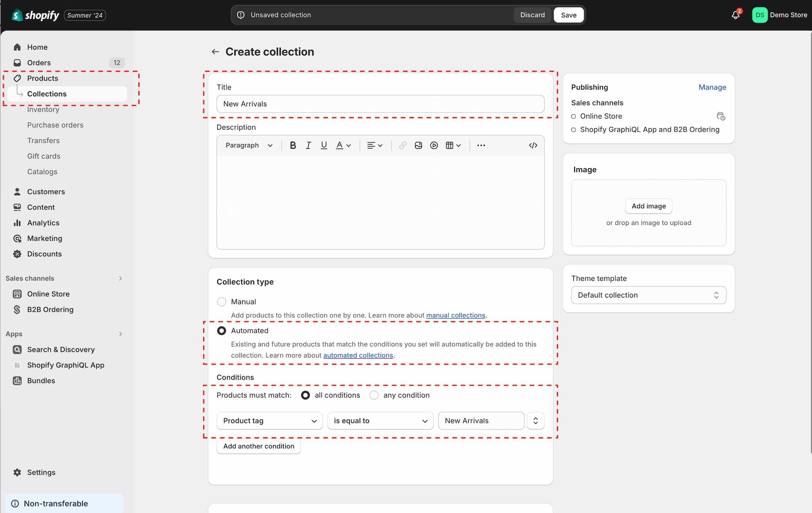Image resolution: width=812 pixels, height=513 pixels.
Task: Click the Save button
Action: click(x=568, y=15)
